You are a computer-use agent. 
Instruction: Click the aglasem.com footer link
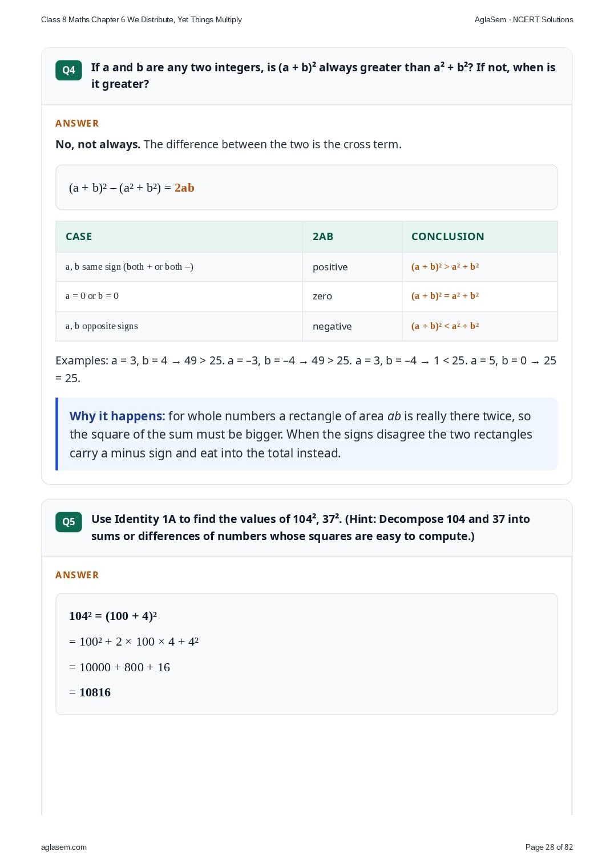[x=64, y=847]
